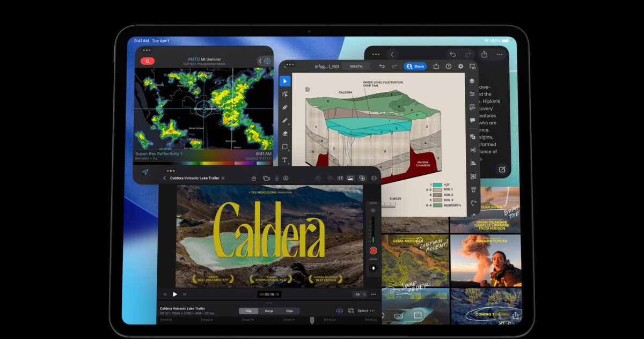The image size is (644, 339).
Task: Toggle the voiceover microphone in video editor
Action: (277, 178)
